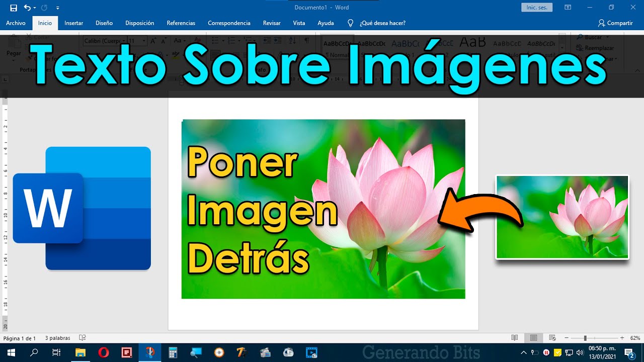Open the Undo history dropdown arrow
The image size is (644, 362).
tap(34, 8)
